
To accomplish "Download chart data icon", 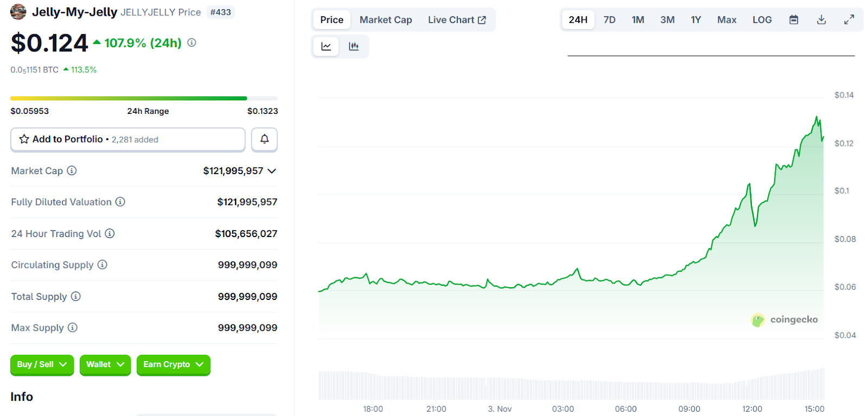I will click(821, 20).
